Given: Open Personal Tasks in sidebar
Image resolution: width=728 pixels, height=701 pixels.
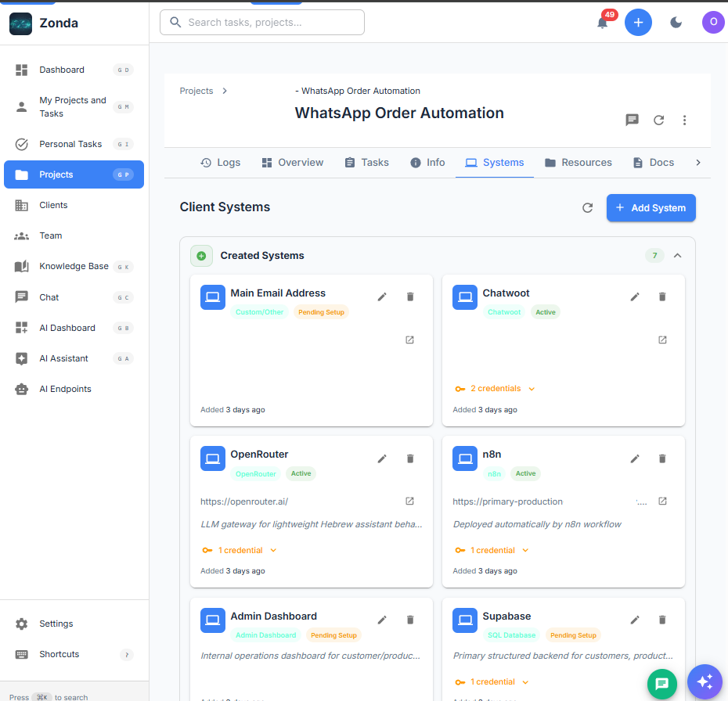Looking at the screenshot, I should [74, 144].
